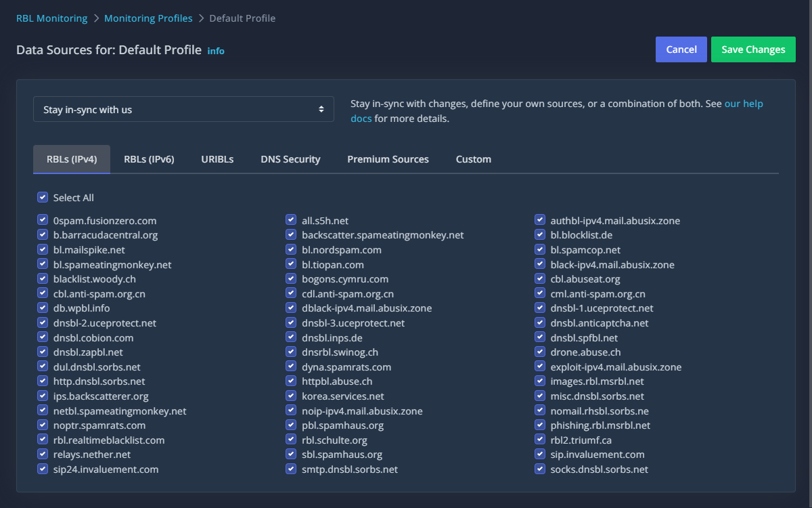This screenshot has width=812, height=508.
Task: Open the our help docs link
Action: click(744, 103)
